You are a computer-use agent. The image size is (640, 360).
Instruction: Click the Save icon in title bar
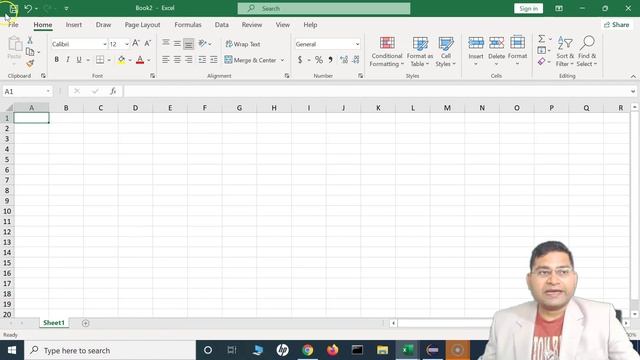[x=13, y=9]
